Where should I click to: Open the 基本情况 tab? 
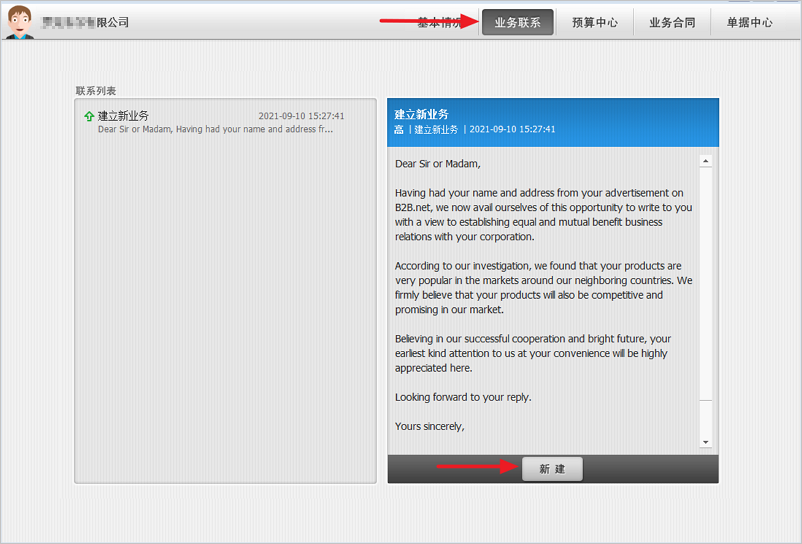440,22
